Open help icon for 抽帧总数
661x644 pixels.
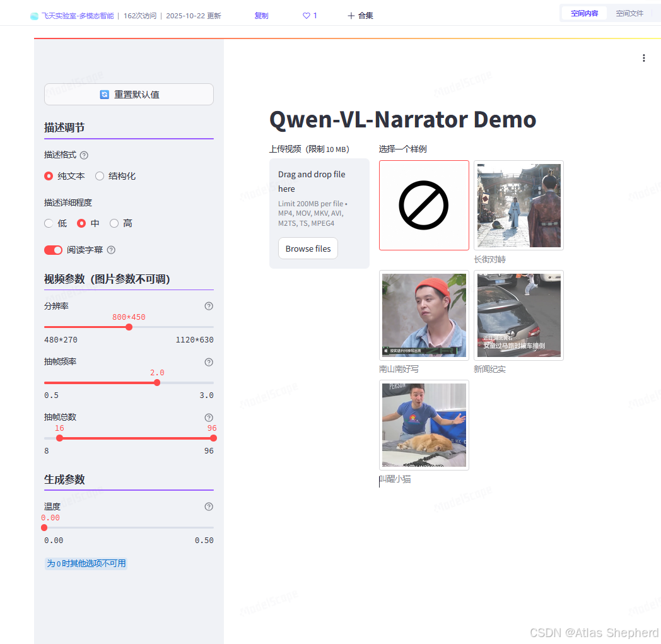point(209,418)
